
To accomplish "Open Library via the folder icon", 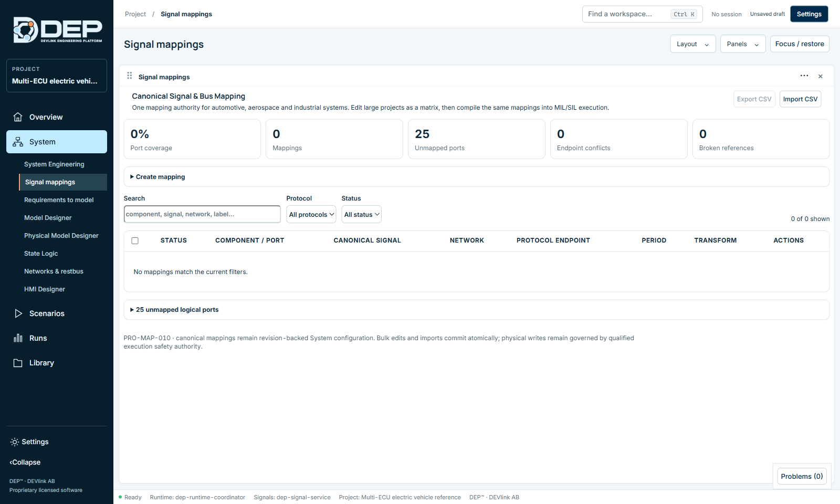I will [x=18, y=363].
